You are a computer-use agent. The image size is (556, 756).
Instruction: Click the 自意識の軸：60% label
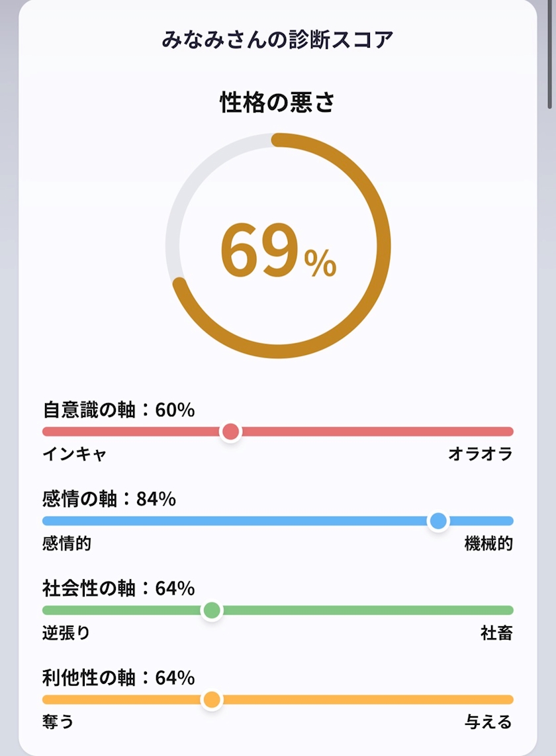click(x=118, y=410)
